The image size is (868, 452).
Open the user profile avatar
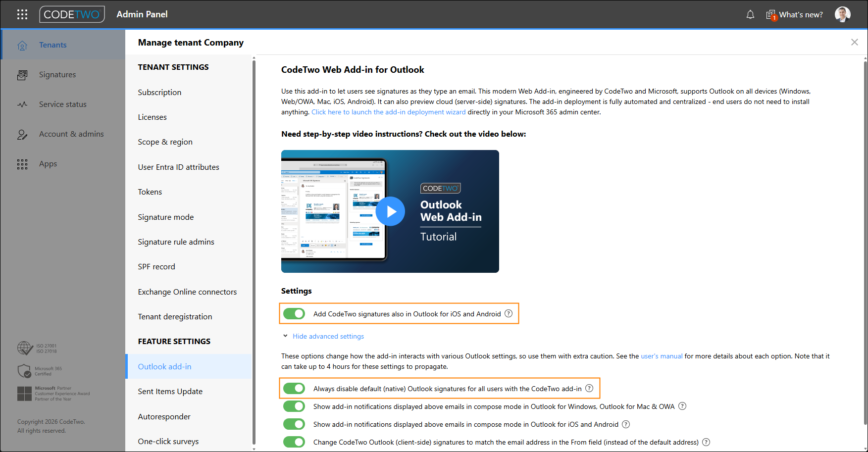click(843, 14)
